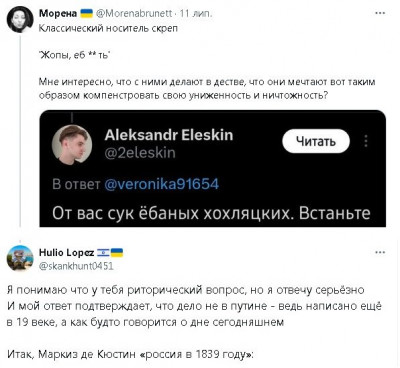The image size is (400, 368).
Task: Click the Читать follow button
Action: tap(316, 141)
